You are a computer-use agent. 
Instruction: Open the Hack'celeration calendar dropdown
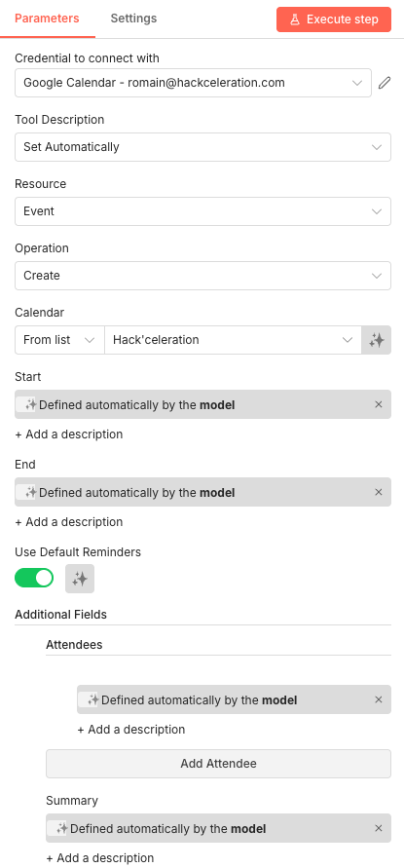coord(233,340)
